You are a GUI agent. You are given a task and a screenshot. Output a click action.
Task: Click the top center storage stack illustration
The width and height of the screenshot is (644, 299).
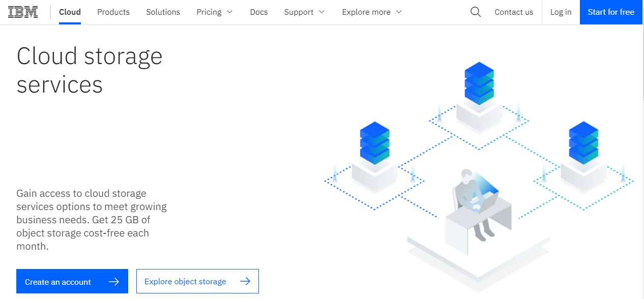(479, 83)
